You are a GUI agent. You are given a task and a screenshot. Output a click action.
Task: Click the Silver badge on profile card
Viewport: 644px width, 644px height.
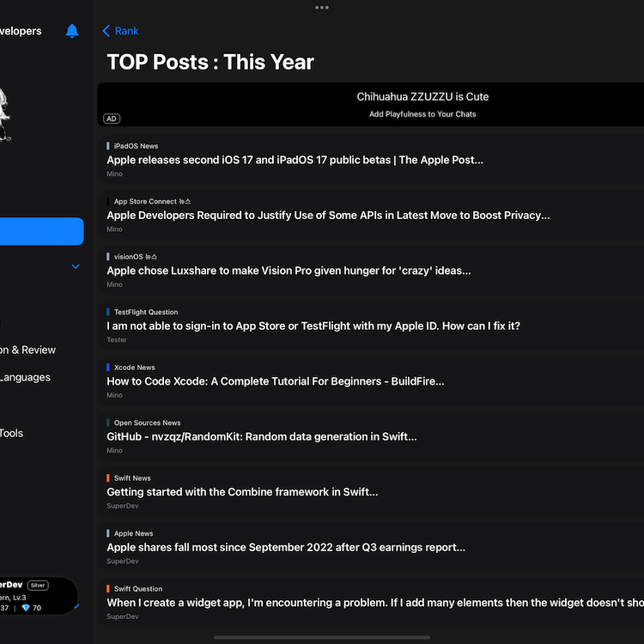(x=39, y=585)
